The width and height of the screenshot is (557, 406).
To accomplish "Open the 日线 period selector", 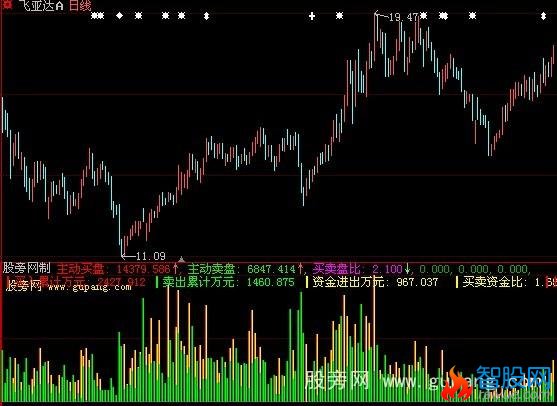I will (80, 5).
